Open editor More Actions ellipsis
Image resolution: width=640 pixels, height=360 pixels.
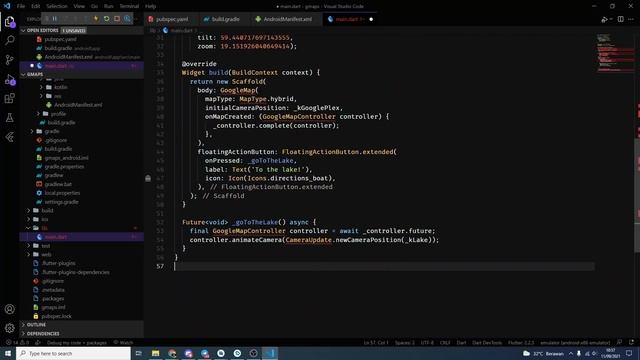[631, 19]
